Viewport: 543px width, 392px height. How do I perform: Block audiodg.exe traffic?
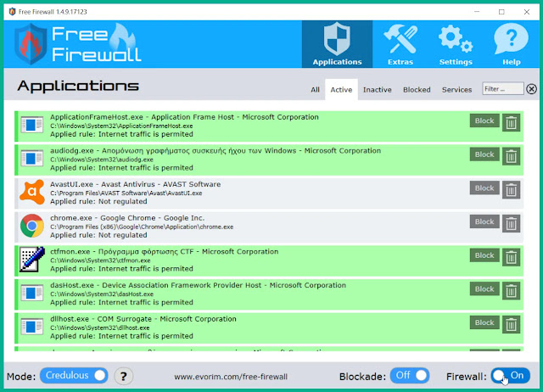(484, 154)
